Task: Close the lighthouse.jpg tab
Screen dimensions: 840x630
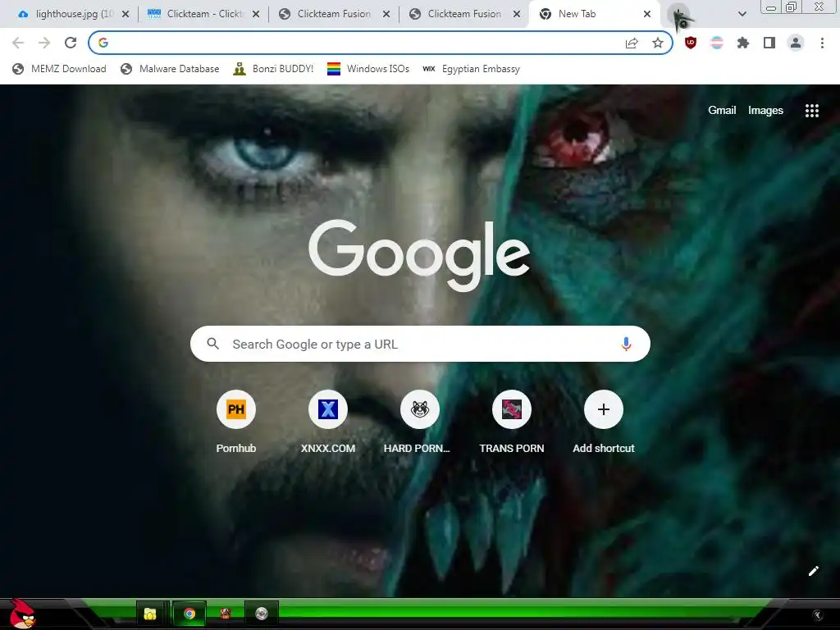Action: click(x=126, y=15)
